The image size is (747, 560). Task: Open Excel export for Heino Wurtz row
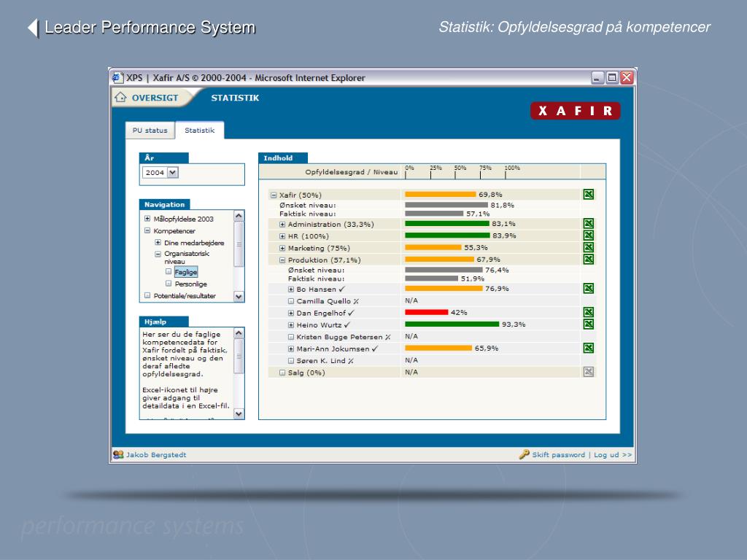tap(589, 324)
